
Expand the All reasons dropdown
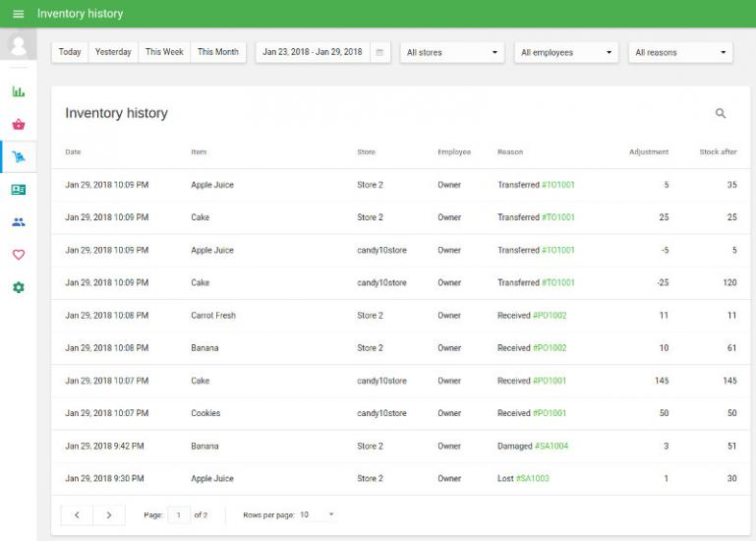[680, 52]
